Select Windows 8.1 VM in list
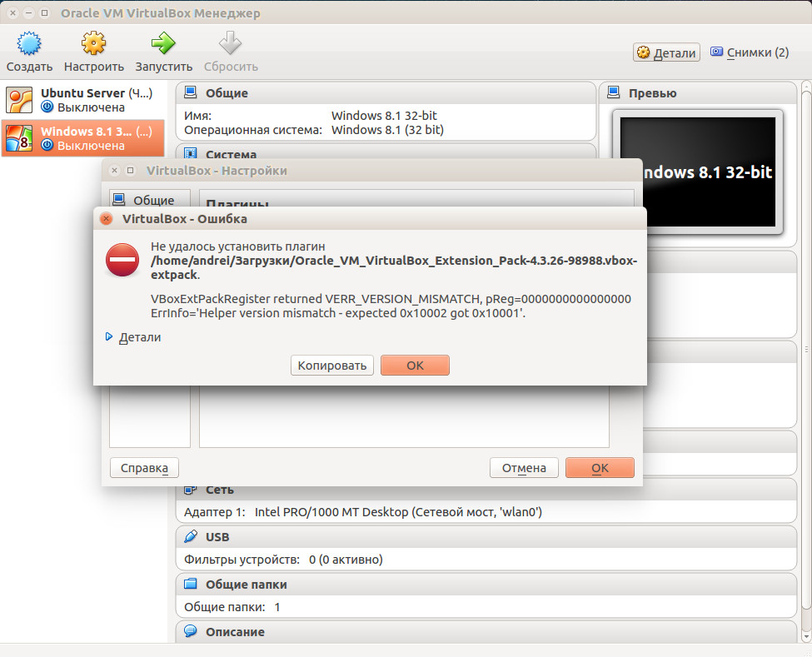Viewport: 812px width, 657px height. 82,138
